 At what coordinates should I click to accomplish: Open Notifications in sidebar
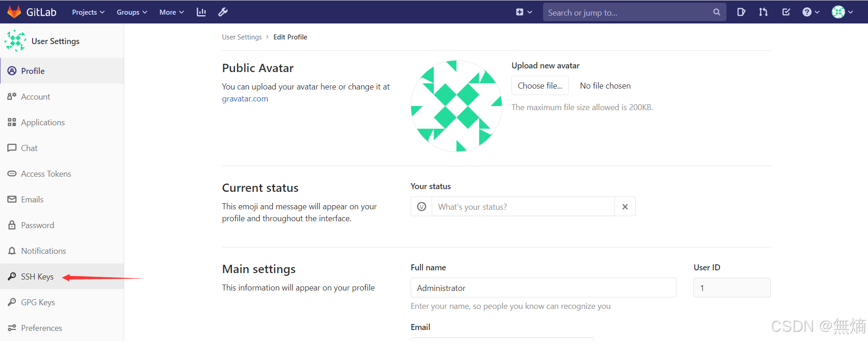62,251
